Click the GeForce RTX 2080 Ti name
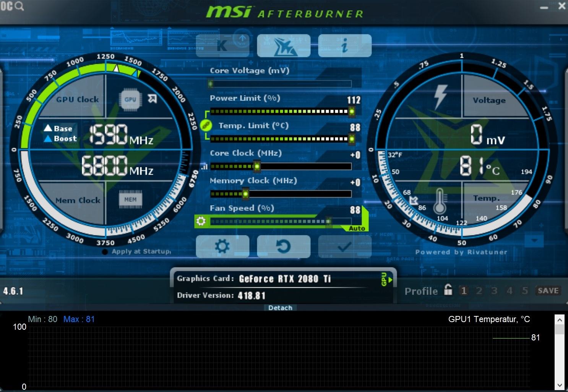568x392 pixels. [x=285, y=279]
